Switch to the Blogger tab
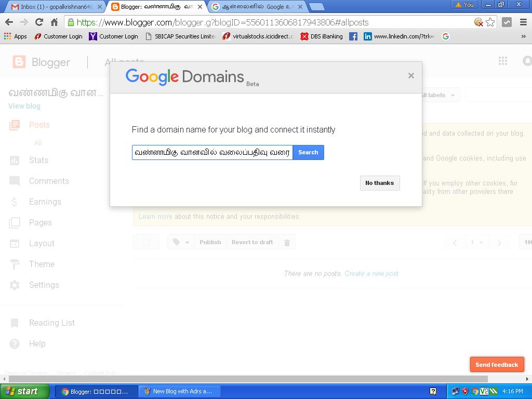Screen dimensions: 532x399 156,7
